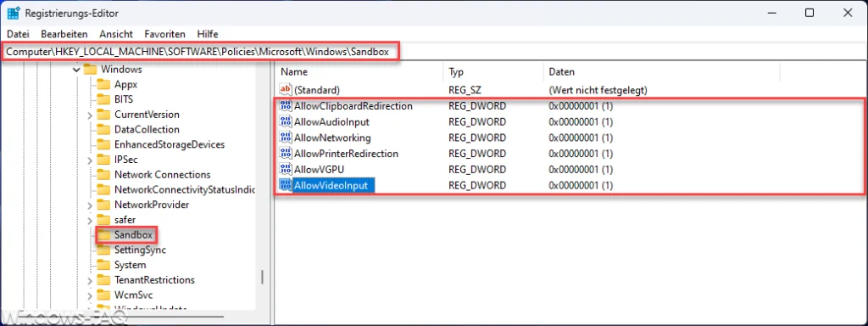The height and width of the screenshot is (326, 868).
Task: Expand the IPSec key
Action: (90, 160)
